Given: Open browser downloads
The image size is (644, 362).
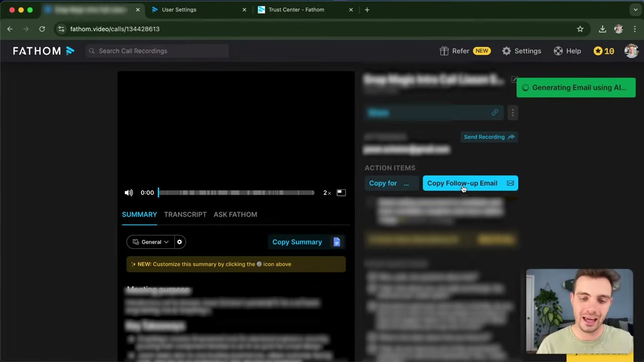Looking at the screenshot, I should [x=602, y=29].
